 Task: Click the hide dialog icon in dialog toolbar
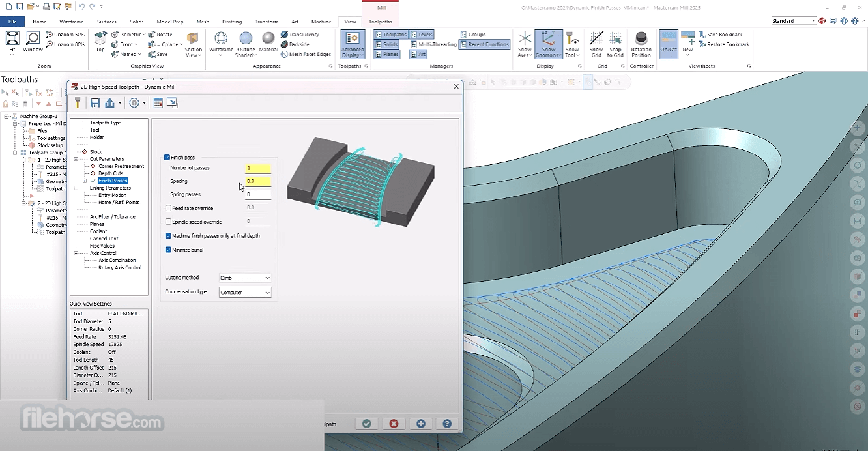(172, 103)
